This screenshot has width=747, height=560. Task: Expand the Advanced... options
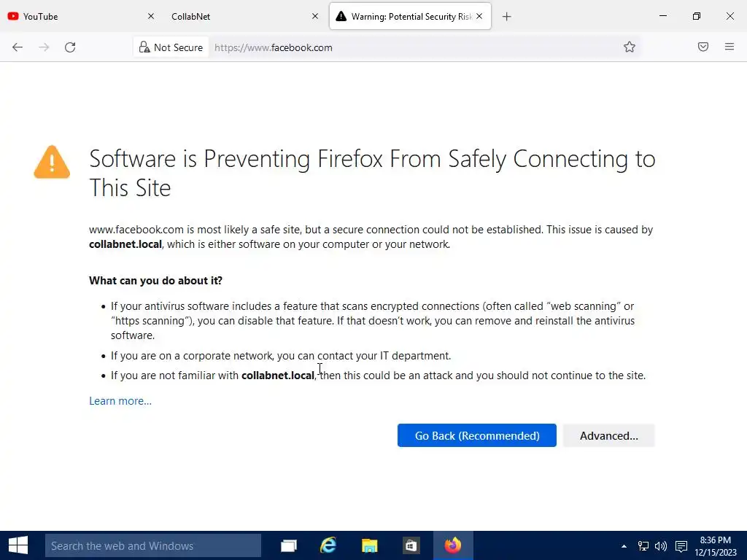tap(608, 436)
